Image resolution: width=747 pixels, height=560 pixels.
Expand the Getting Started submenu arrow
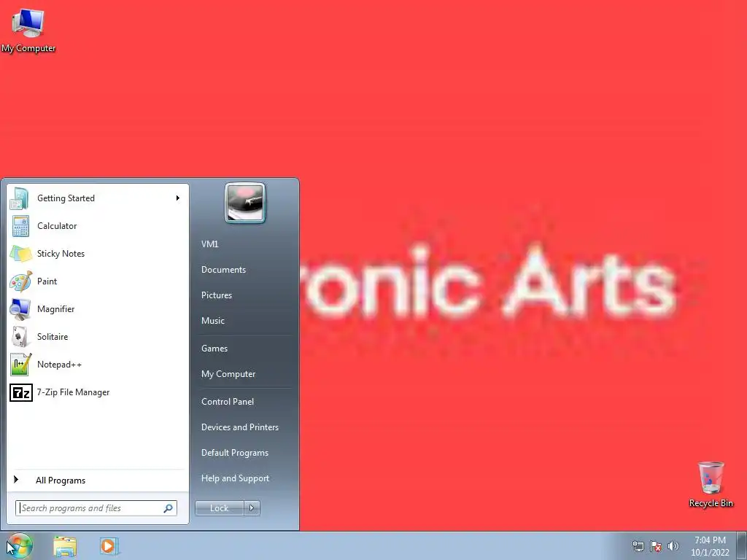[x=178, y=198]
